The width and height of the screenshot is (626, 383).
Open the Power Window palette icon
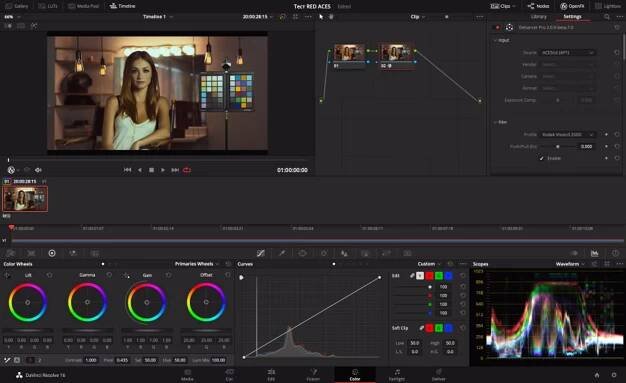coord(303,253)
